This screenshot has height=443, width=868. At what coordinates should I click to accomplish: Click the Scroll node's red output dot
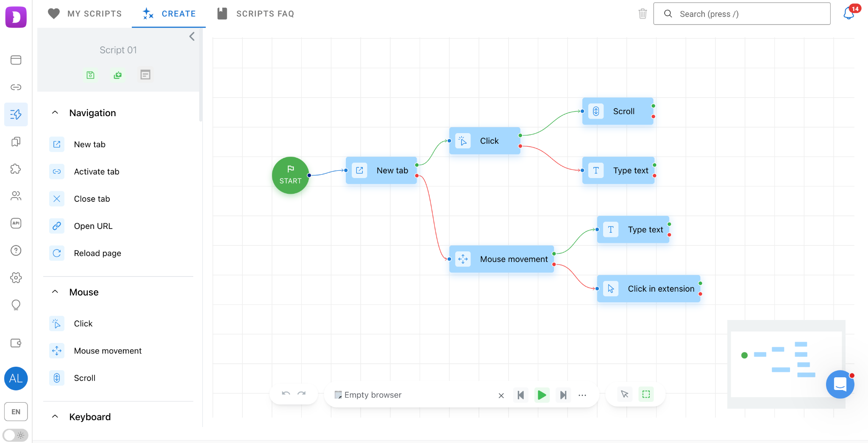(x=654, y=117)
